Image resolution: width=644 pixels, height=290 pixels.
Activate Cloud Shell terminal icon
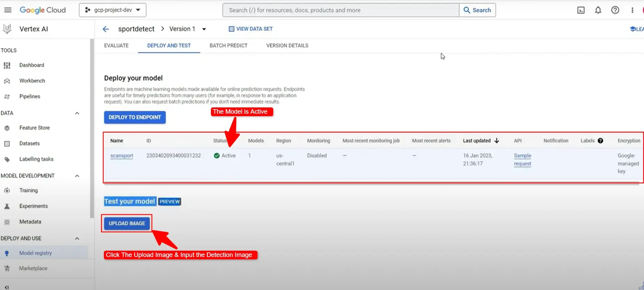581,10
